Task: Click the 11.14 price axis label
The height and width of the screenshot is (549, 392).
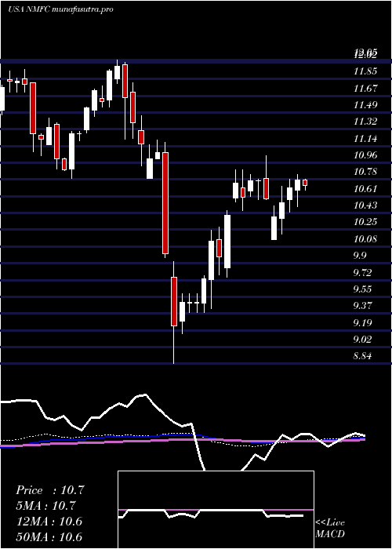Action: (365, 139)
